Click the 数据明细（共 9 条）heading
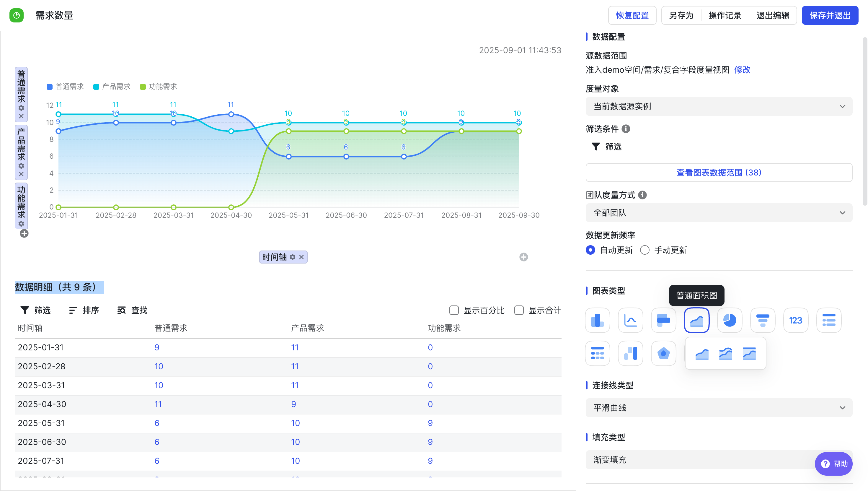This screenshot has width=868, height=491. click(59, 287)
